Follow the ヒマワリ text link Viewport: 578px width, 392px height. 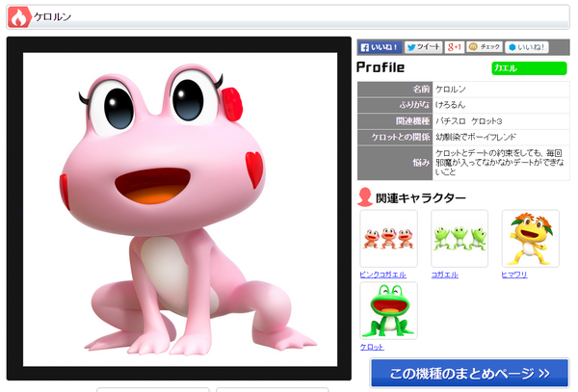tap(514, 274)
